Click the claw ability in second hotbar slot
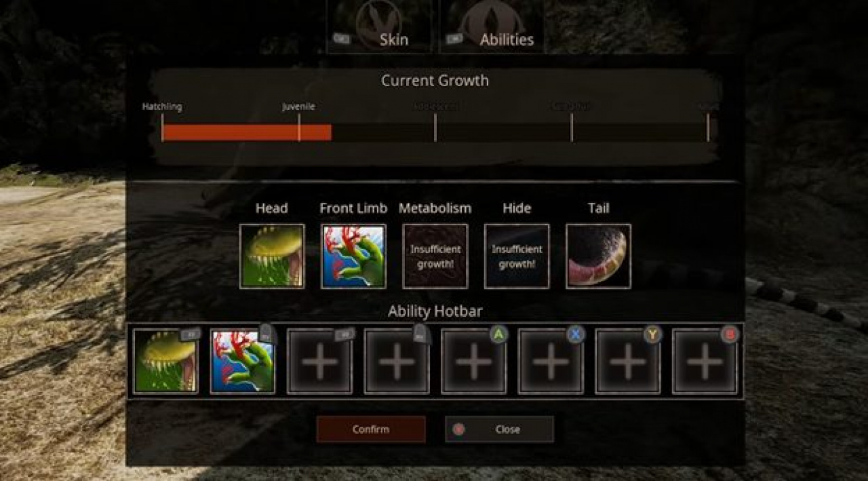This screenshot has height=481, width=868. click(243, 362)
